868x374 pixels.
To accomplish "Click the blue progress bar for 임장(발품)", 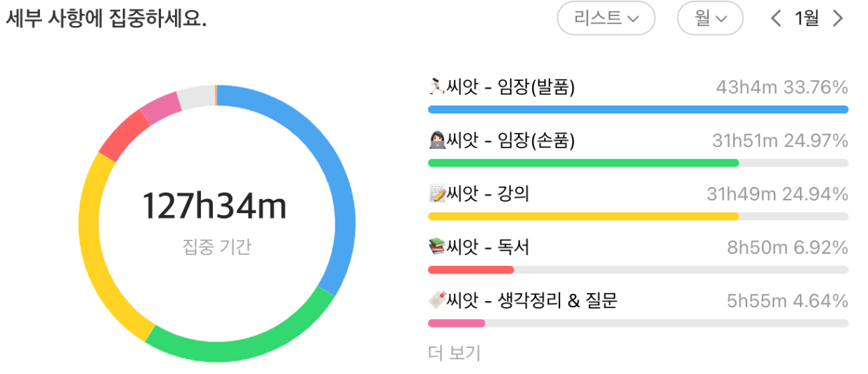I will pyautogui.click(x=638, y=110).
